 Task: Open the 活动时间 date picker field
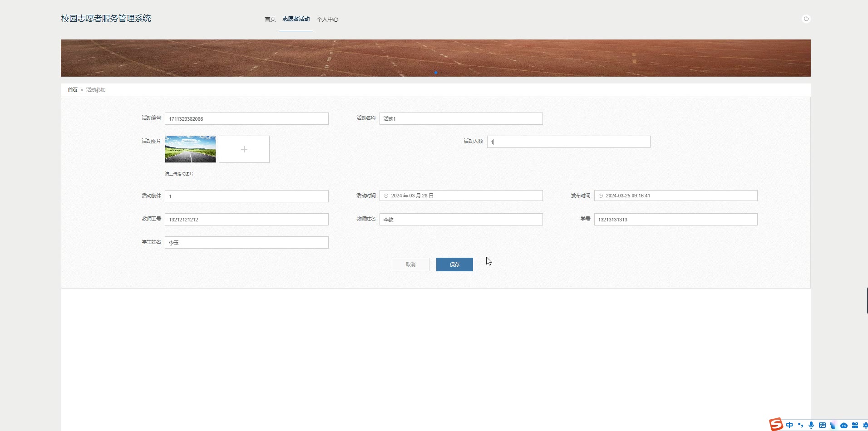point(461,196)
